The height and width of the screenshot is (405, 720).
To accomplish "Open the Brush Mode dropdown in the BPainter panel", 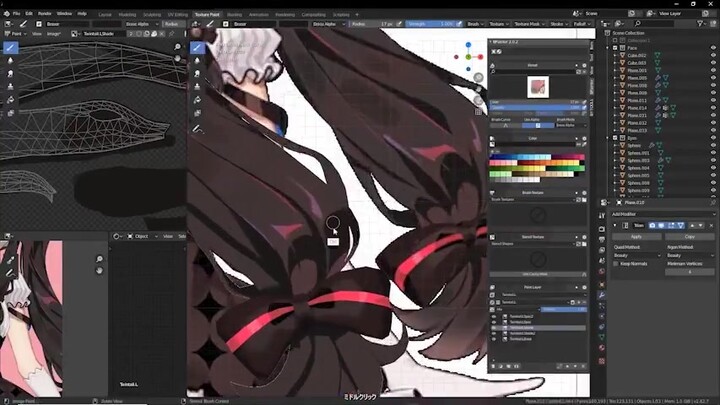I will 571,125.
